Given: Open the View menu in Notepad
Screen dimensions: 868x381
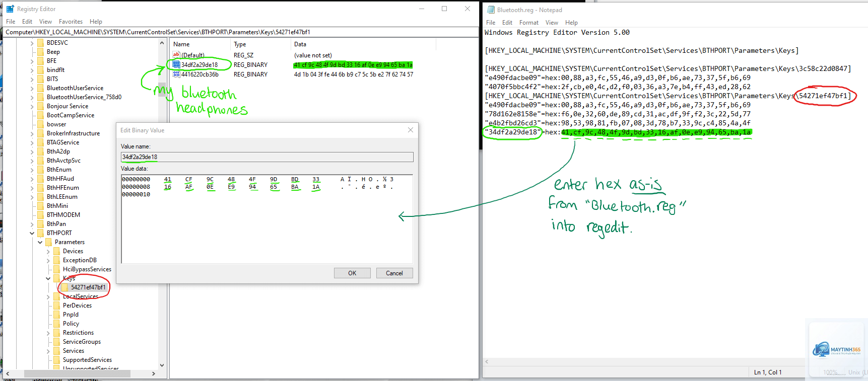Looking at the screenshot, I should 552,23.
